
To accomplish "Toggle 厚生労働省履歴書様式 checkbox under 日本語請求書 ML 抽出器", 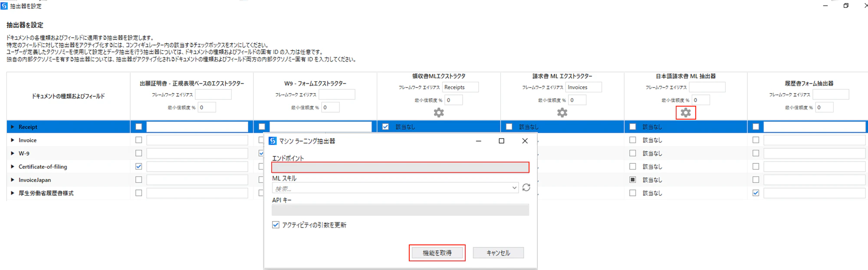I will tap(632, 193).
